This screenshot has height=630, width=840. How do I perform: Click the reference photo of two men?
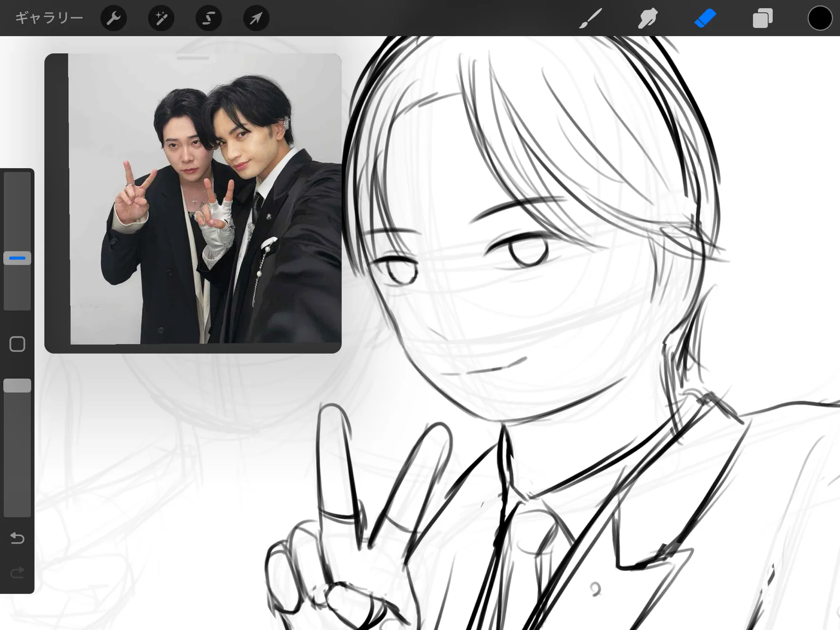tap(205, 199)
